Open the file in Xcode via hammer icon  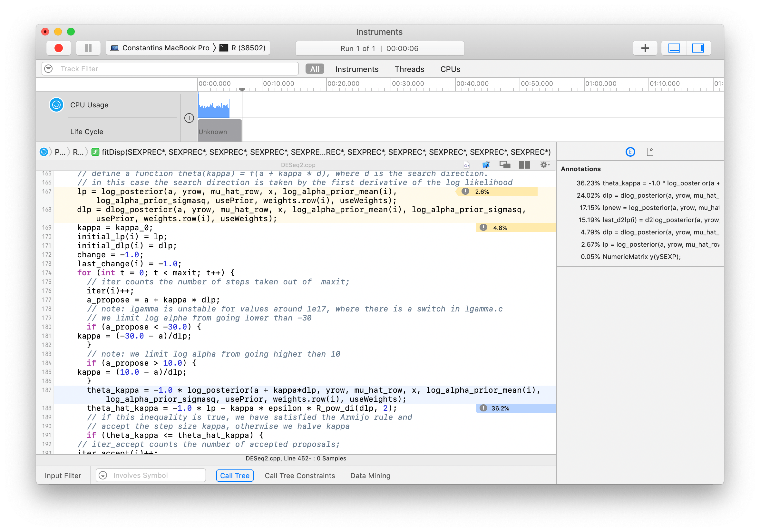tap(486, 164)
